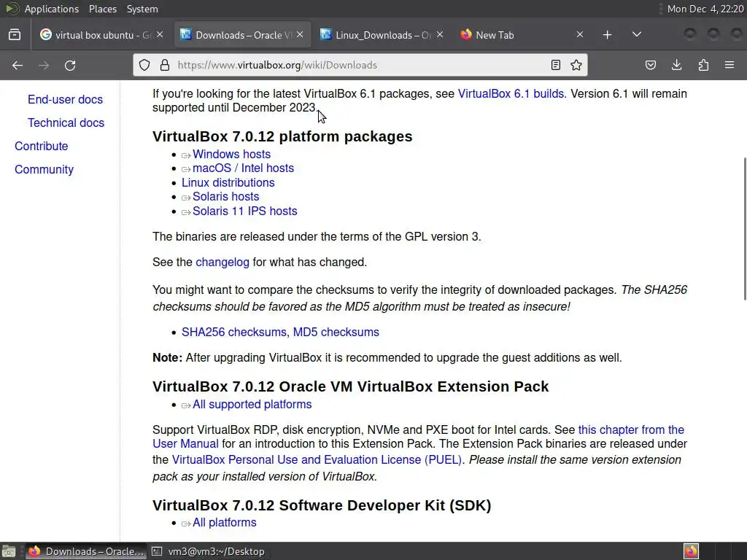
Task: Click the external link icon beside Windows hosts
Action: tap(186, 155)
